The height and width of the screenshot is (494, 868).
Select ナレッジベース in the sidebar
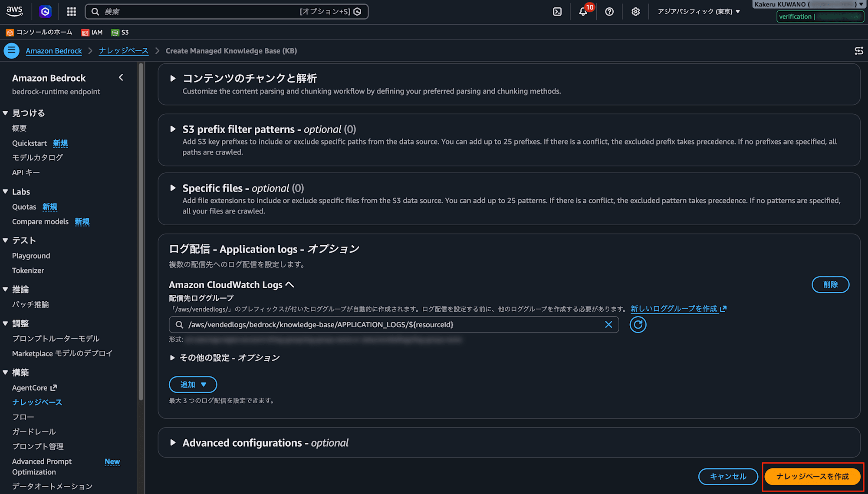pyautogui.click(x=37, y=402)
